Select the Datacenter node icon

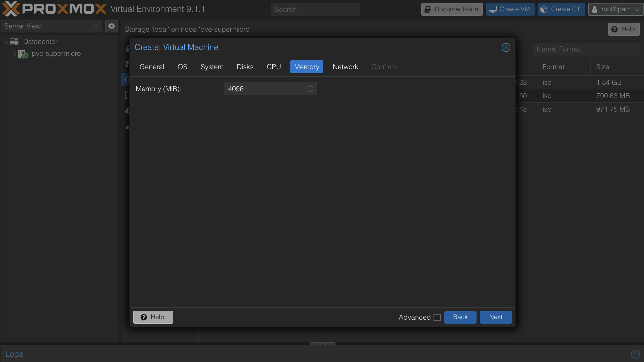(x=14, y=42)
